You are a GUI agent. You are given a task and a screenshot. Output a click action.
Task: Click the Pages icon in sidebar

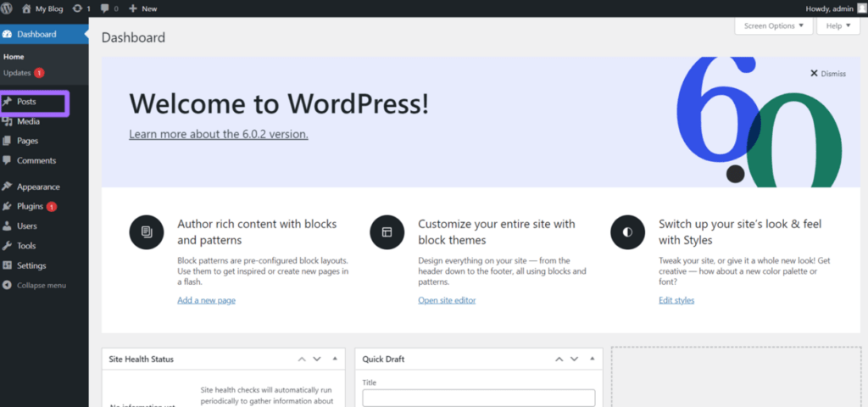tap(7, 142)
